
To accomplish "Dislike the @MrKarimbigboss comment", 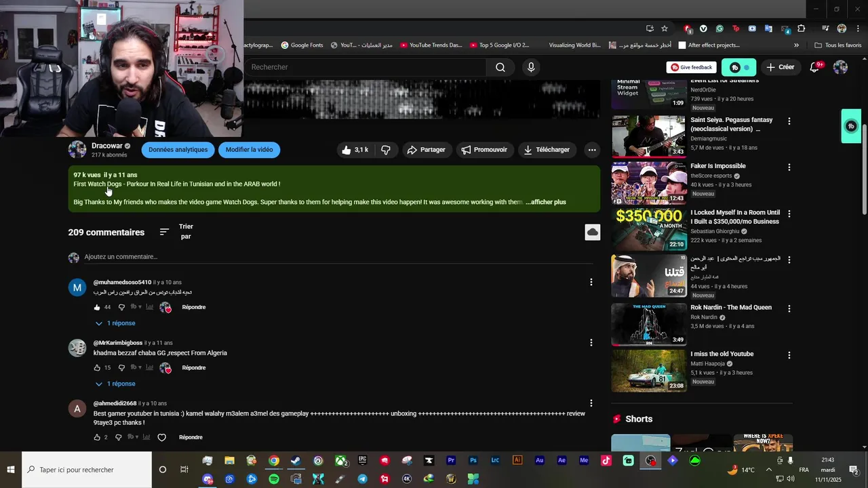I will click(121, 368).
